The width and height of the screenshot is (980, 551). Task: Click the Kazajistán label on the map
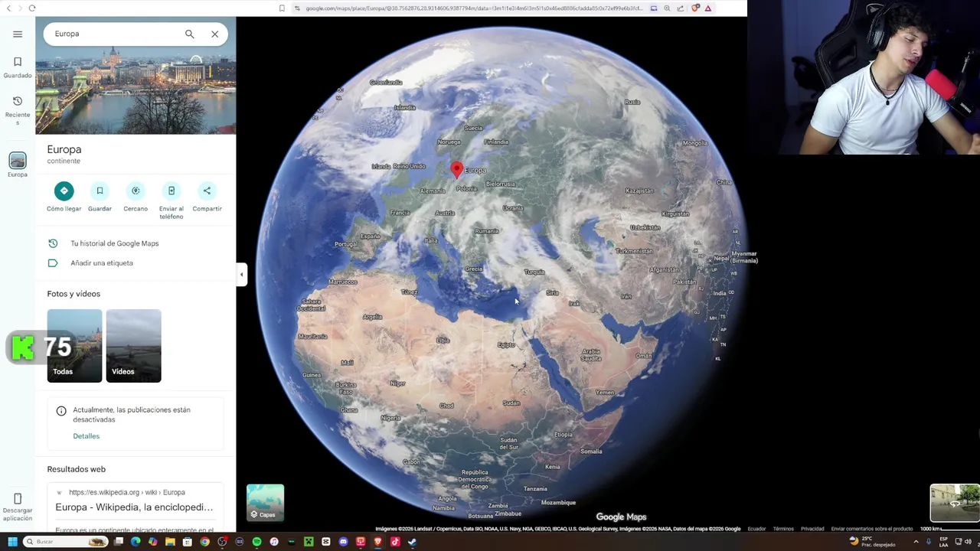(x=639, y=191)
